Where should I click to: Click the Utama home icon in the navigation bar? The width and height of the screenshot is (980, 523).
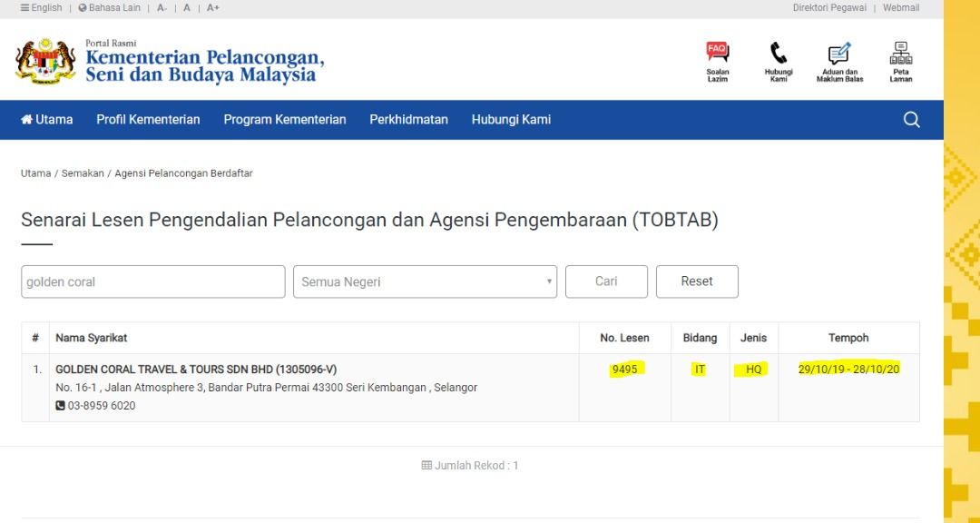click(26, 119)
